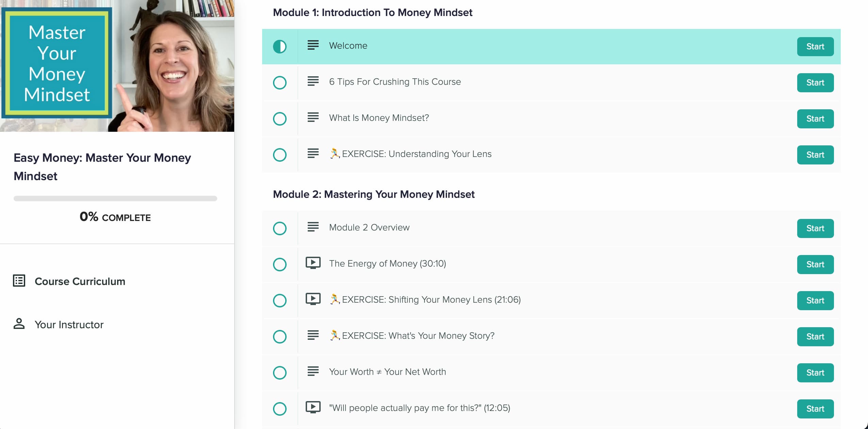The width and height of the screenshot is (868, 429).
Task: Open the Your Instructor sidebar item
Action: click(69, 324)
